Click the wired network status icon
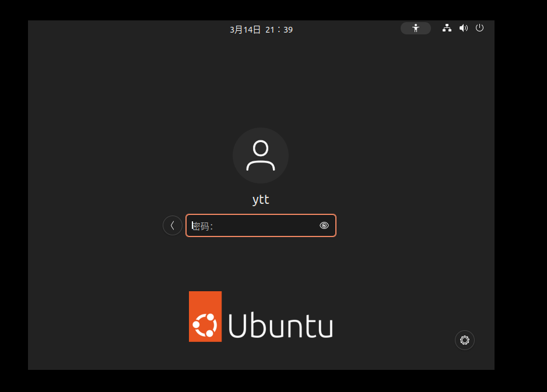This screenshot has height=392, width=547. 447,28
